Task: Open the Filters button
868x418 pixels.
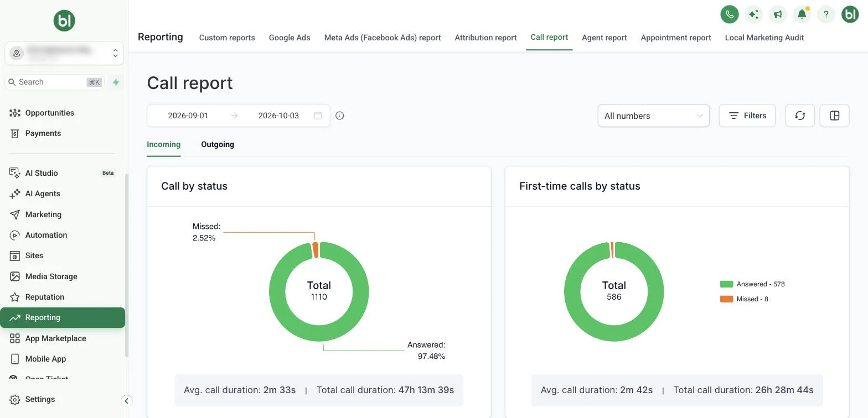Action: [747, 116]
